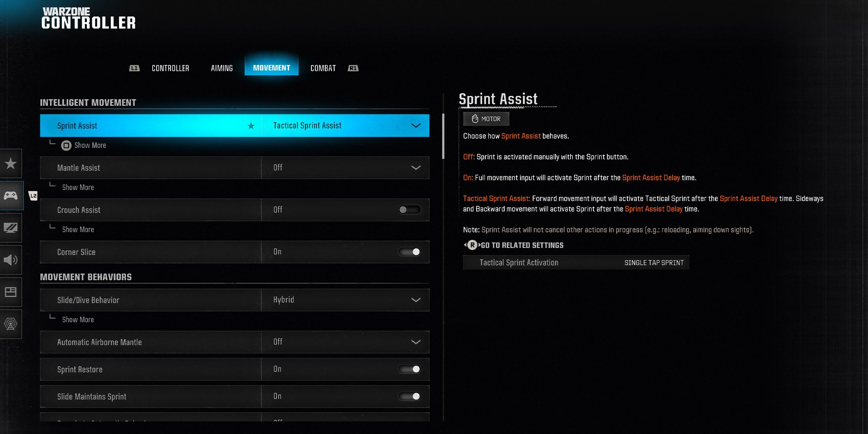868x434 pixels.
Task: Click the favorites/star sidebar icon
Action: click(11, 163)
